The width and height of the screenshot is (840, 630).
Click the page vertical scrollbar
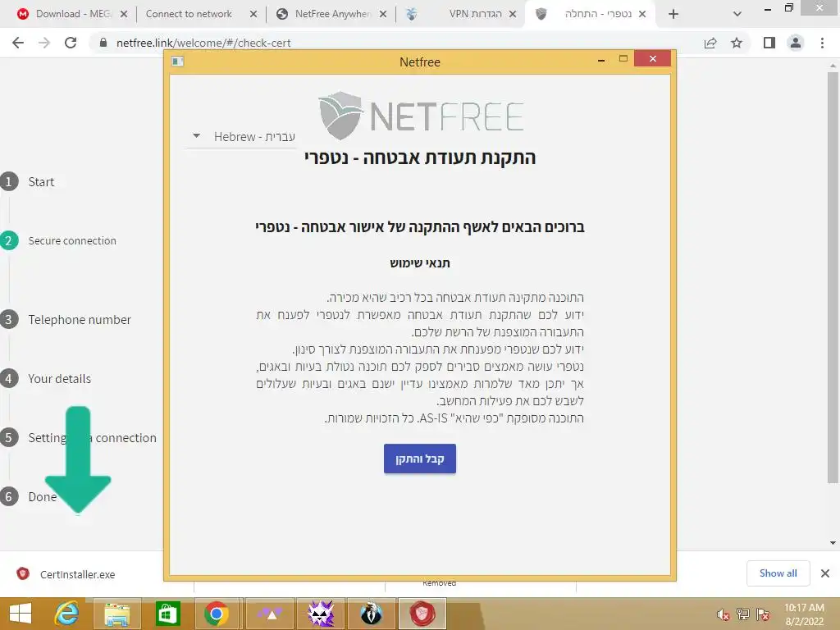click(833, 276)
